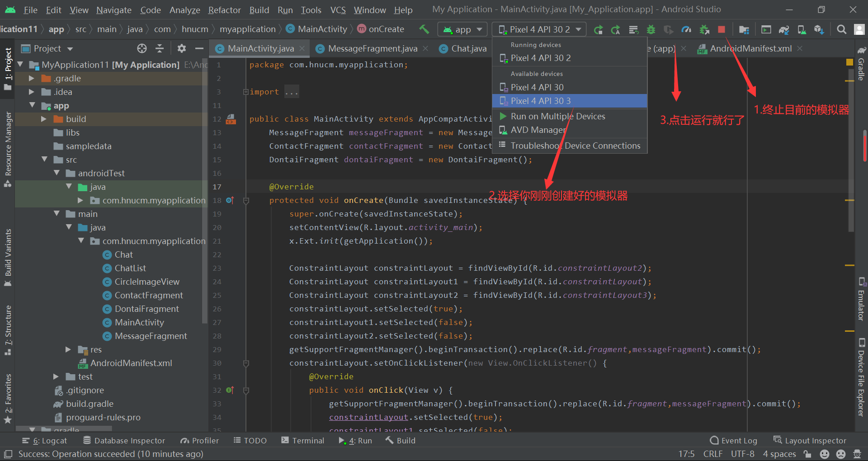Unfold the import block on line 3
The height and width of the screenshot is (461, 868).
point(245,92)
